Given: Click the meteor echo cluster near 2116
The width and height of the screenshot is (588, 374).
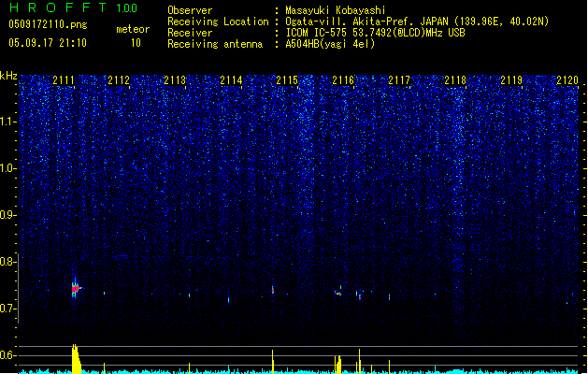Looking at the screenshot, I should tap(338, 292).
